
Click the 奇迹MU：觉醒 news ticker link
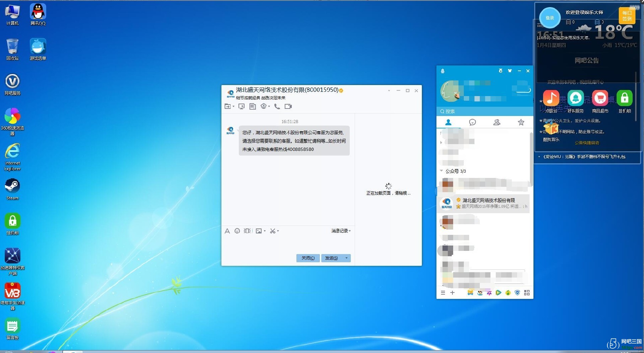584,157
